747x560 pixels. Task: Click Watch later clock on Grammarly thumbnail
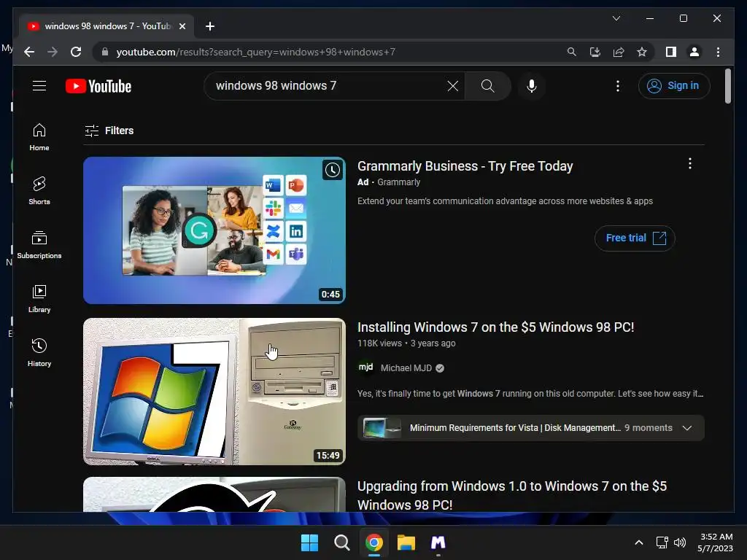coord(333,170)
